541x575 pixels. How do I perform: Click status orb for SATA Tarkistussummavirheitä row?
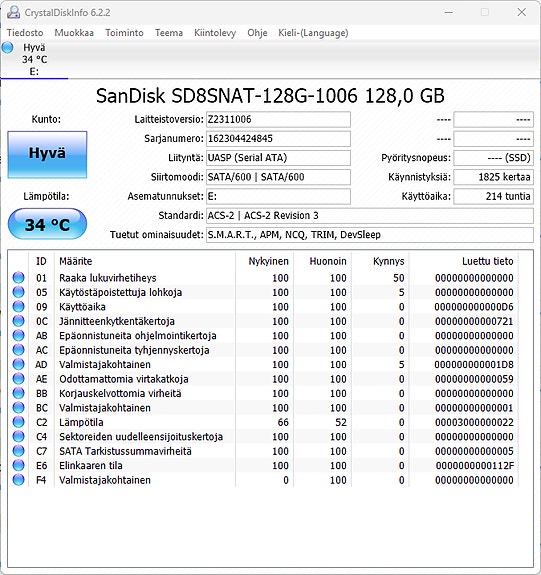[18, 451]
